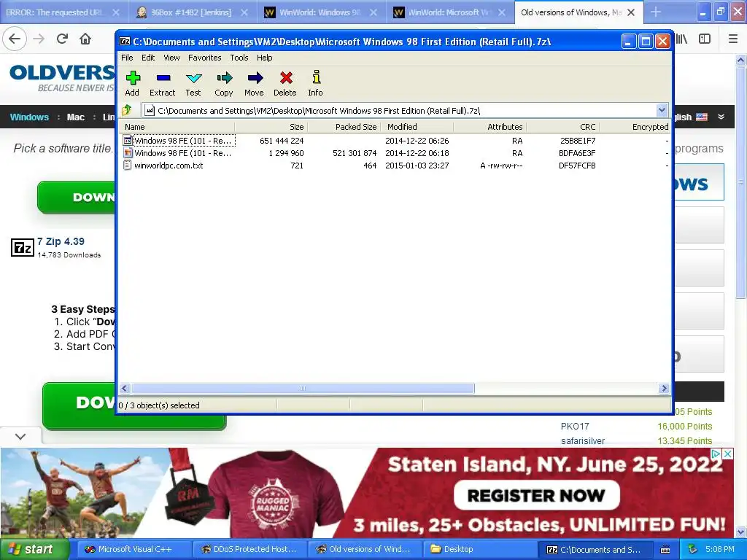Image resolution: width=747 pixels, height=560 pixels.
Task: Click the green DOWN button near the top
Action: pos(76,197)
